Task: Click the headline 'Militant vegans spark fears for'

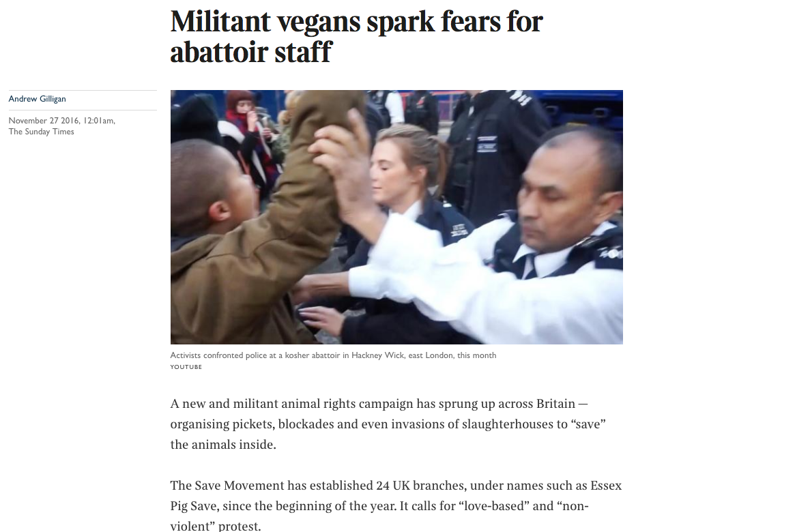Action: (x=356, y=21)
